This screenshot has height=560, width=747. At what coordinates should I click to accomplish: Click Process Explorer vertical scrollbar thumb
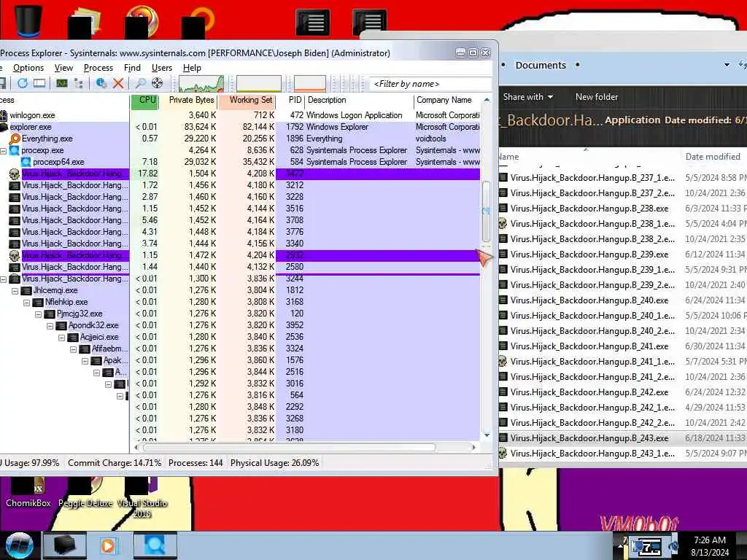click(487, 212)
